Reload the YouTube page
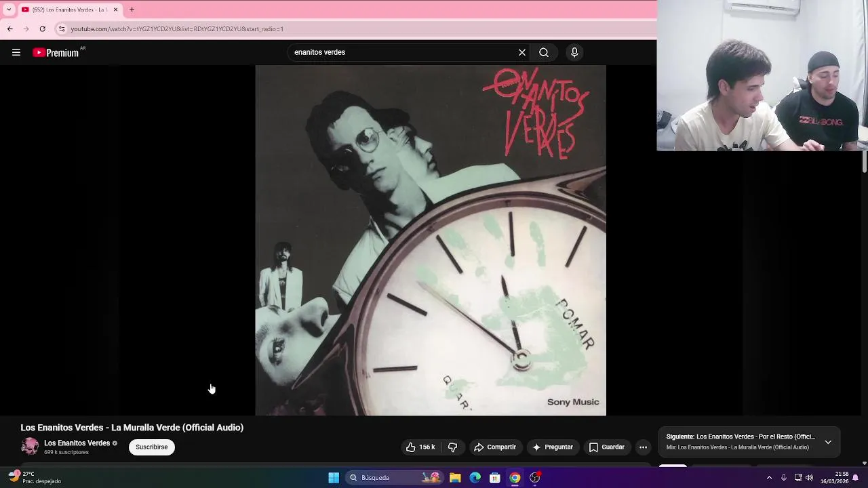 pos(43,29)
